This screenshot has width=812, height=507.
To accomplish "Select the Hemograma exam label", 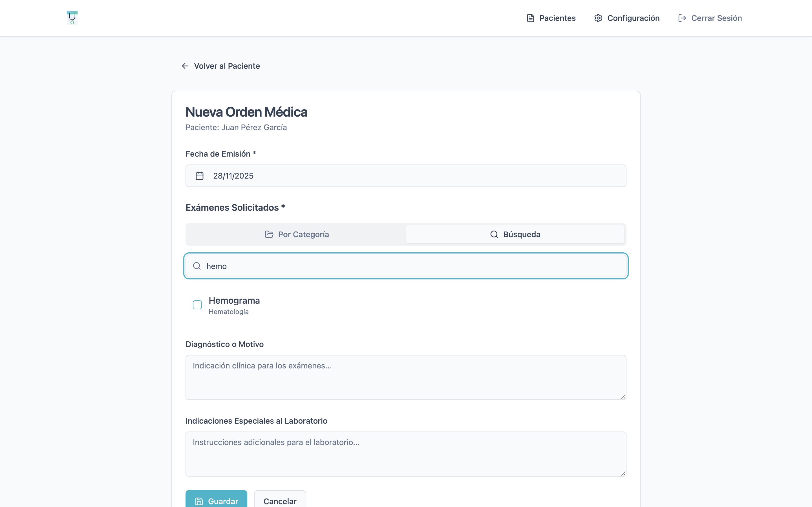I will [234, 301].
